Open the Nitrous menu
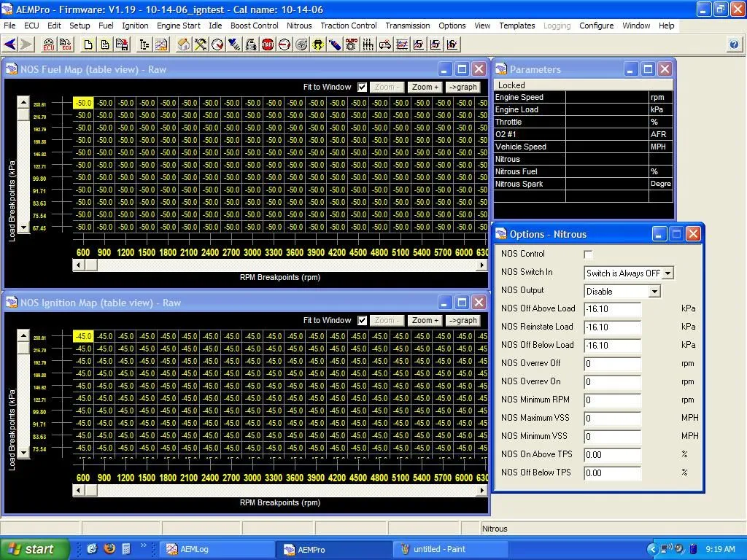This screenshot has width=747, height=560. click(x=299, y=26)
